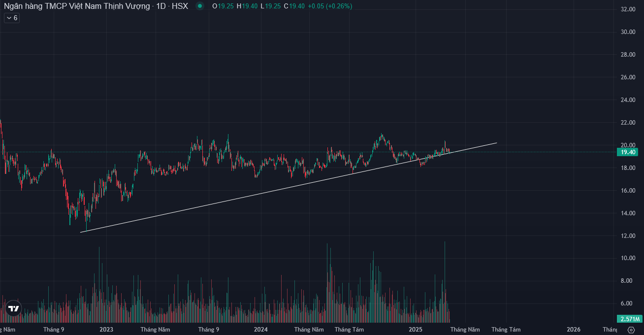Click the Tháng 9 label preceding 2023
Screen dimensions: 644x335
pos(54,330)
